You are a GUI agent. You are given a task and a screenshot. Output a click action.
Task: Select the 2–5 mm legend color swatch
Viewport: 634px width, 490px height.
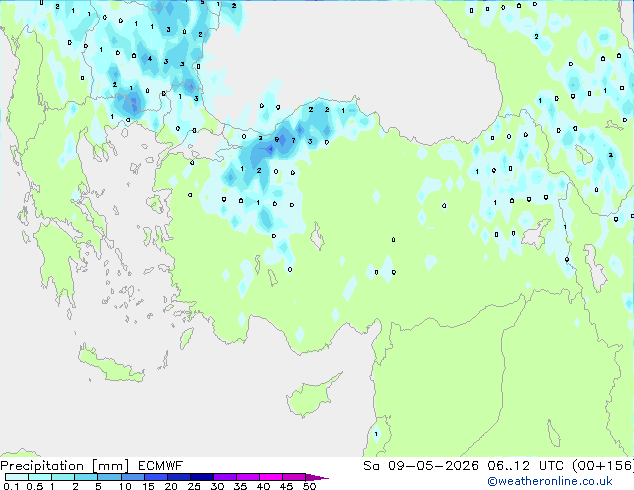[86, 477]
